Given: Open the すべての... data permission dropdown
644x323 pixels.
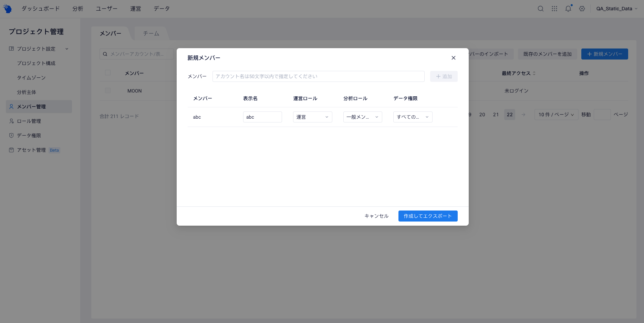Looking at the screenshot, I should 413,117.
